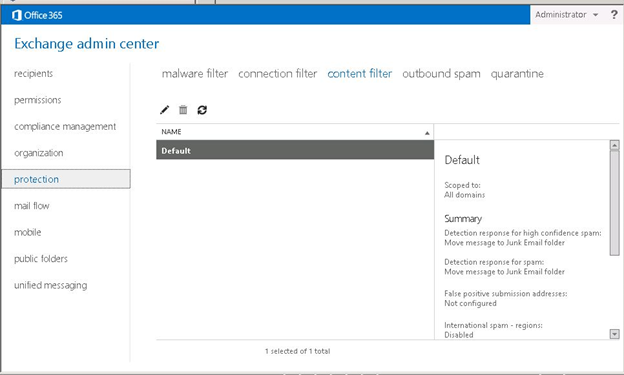
Task: Open public folders section
Action: click(x=41, y=259)
